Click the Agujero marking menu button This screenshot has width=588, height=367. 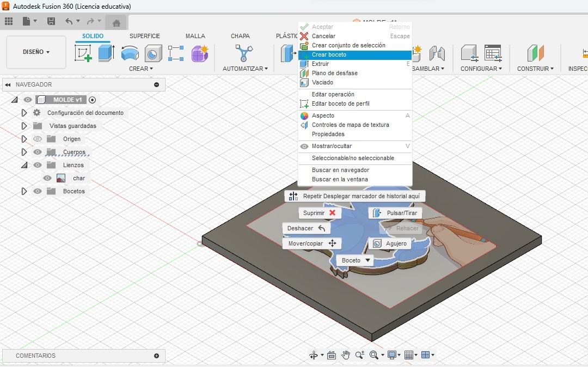coord(390,243)
